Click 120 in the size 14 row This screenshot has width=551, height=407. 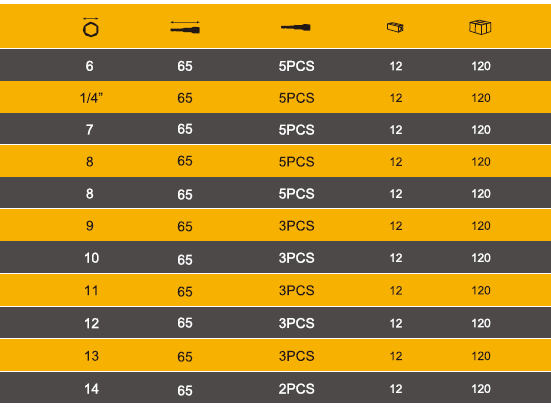coord(481,389)
